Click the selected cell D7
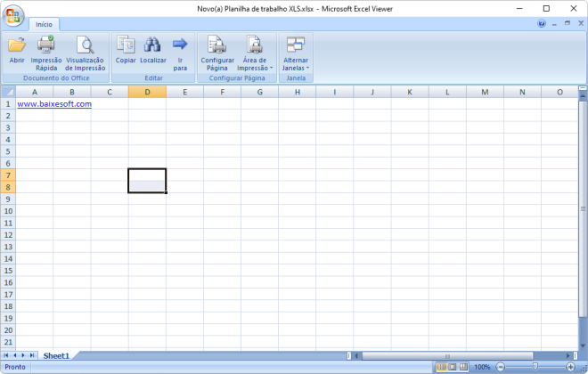 [x=147, y=175]
